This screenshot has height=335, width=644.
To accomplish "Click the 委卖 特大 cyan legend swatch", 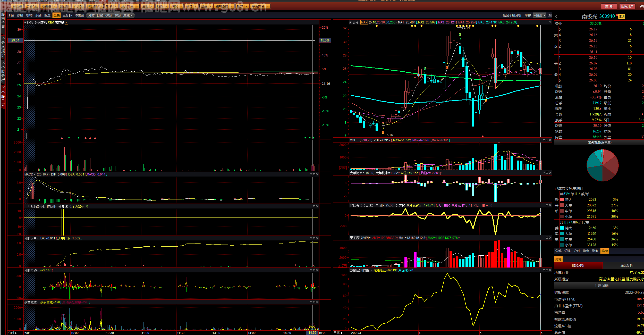I will pos(562,228).
